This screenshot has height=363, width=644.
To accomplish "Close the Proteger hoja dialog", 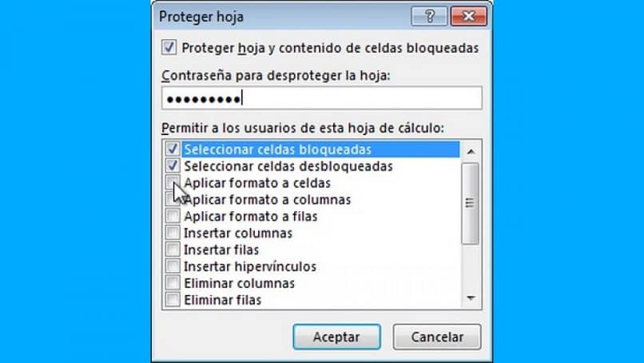I will pos(469,16).
